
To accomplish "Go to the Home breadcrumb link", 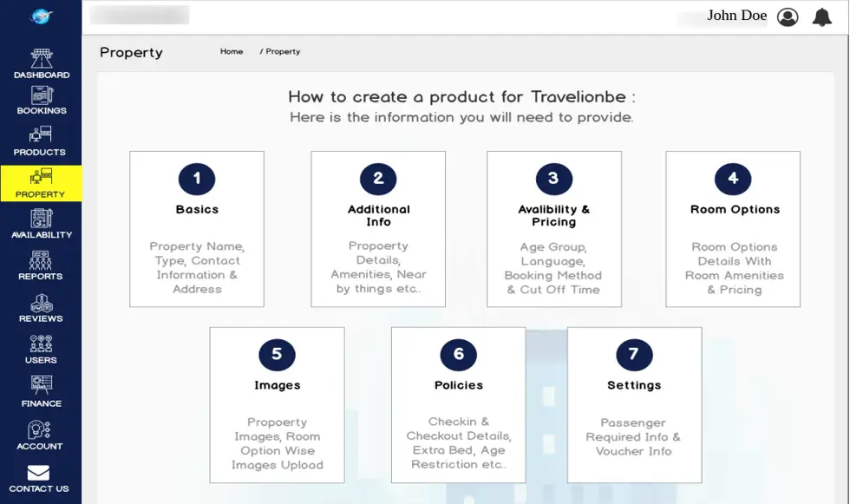I will point(232,51).
